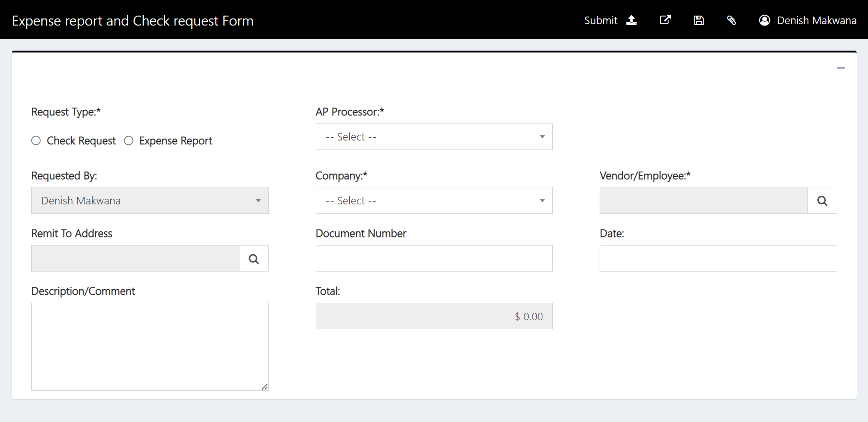Open the AP Processor dropdown
This screenshot has width=868, height=422.
point(434,137)
